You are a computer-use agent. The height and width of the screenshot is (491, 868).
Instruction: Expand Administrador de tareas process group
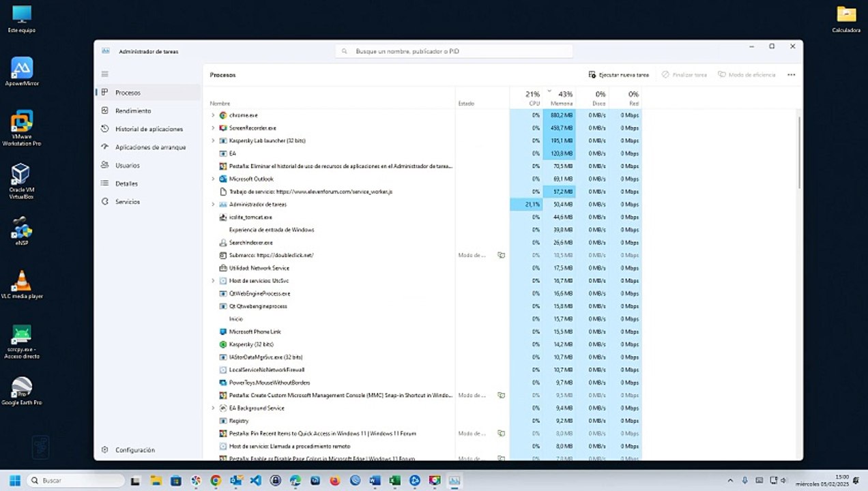click(213, 205)
